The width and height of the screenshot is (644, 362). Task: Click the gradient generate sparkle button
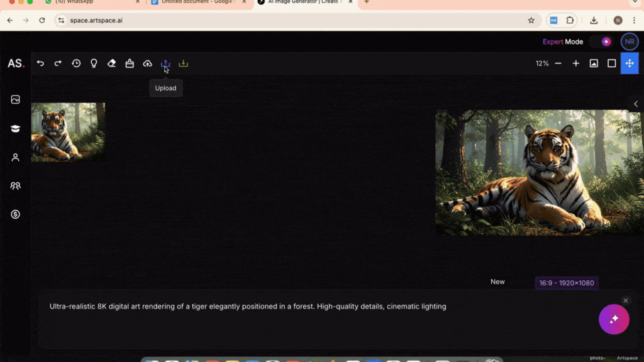[614, 319]
